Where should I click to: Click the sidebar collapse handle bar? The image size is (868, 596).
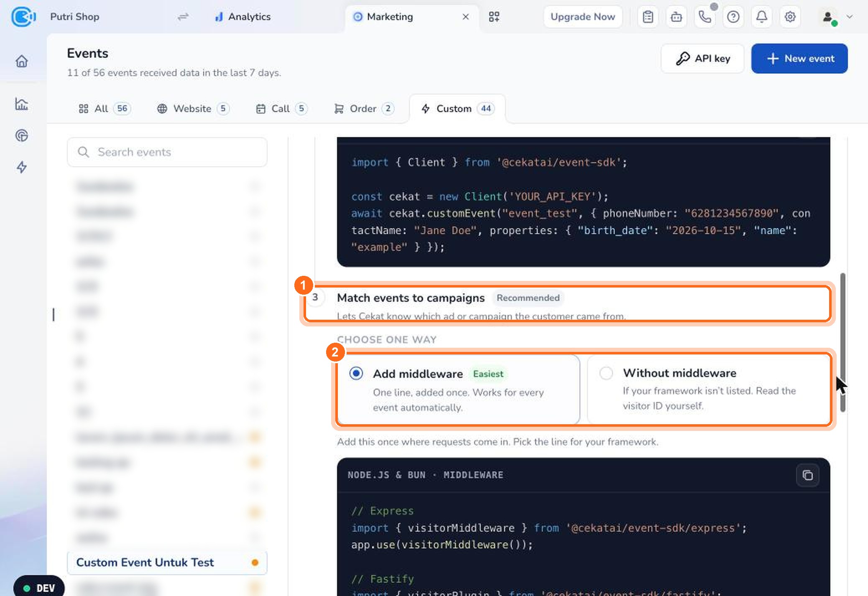(54, 314)
